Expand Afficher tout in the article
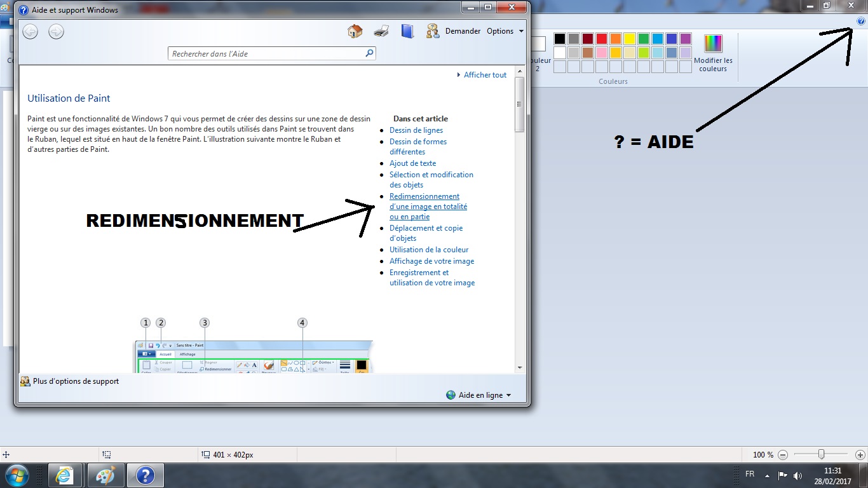Screen dimensions: 868x488 coord(484,75)
